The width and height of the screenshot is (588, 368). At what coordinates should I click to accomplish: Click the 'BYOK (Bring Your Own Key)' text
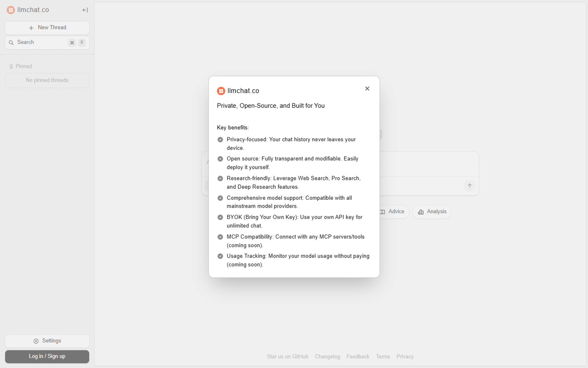point(295,222)
